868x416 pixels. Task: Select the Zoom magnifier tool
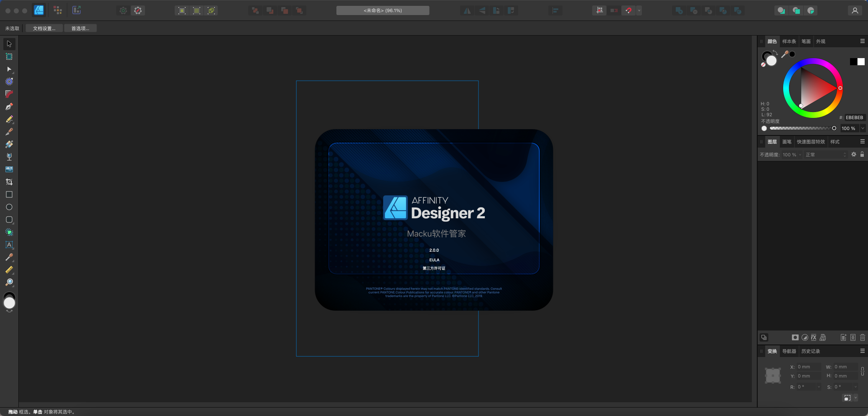pos(9,282)
